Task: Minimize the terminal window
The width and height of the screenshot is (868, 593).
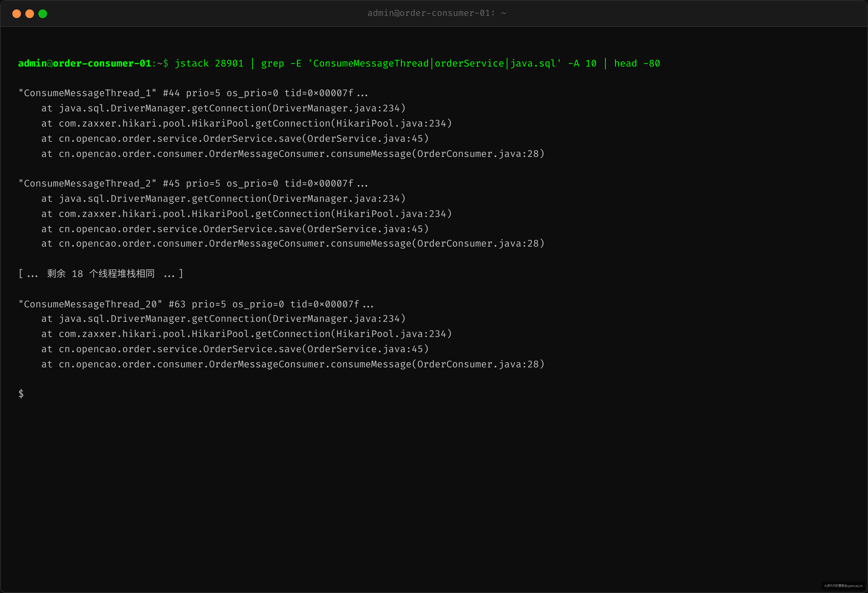Action: click(29, 14)
